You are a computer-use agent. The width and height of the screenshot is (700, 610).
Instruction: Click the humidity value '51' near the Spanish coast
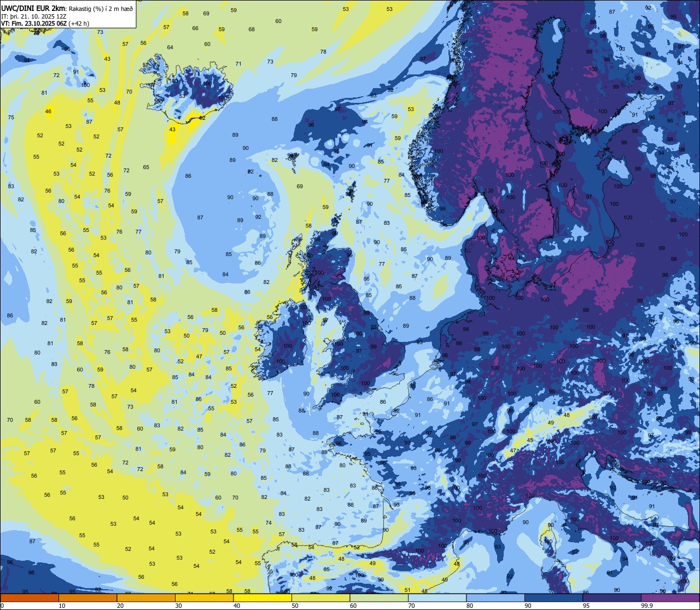click(x=407, y=590)
